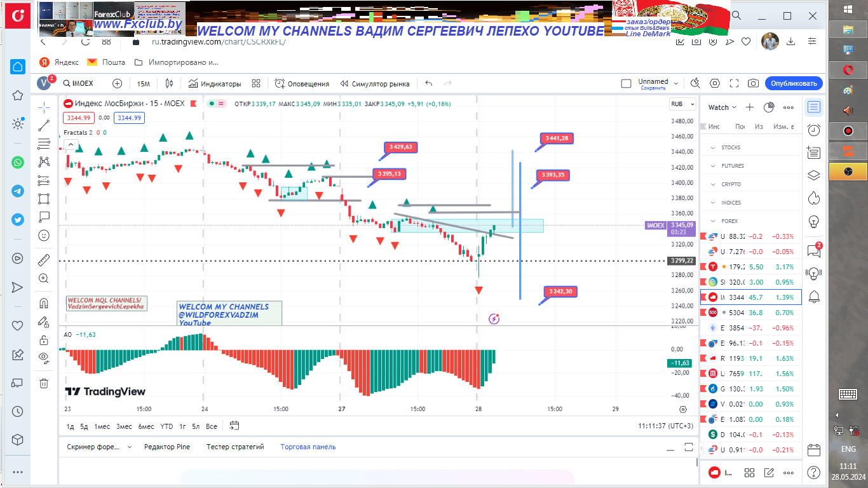868x488 pixels.
Task: Hide all drawings with eye icon
Action: 44,358
